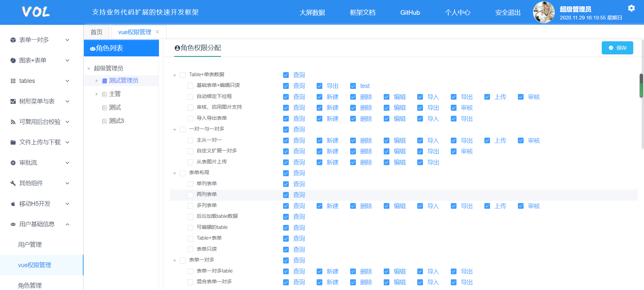
Task: Switch to the 首页 tab
Action: click(97, 32)
